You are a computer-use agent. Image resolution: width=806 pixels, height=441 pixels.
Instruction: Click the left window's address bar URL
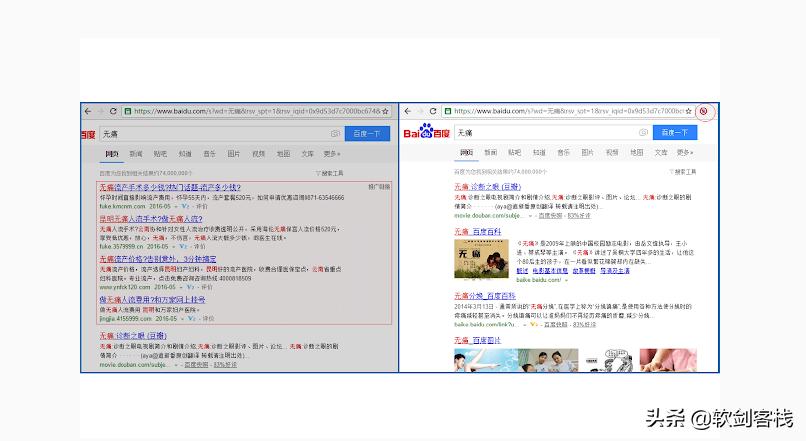[257, 111]
